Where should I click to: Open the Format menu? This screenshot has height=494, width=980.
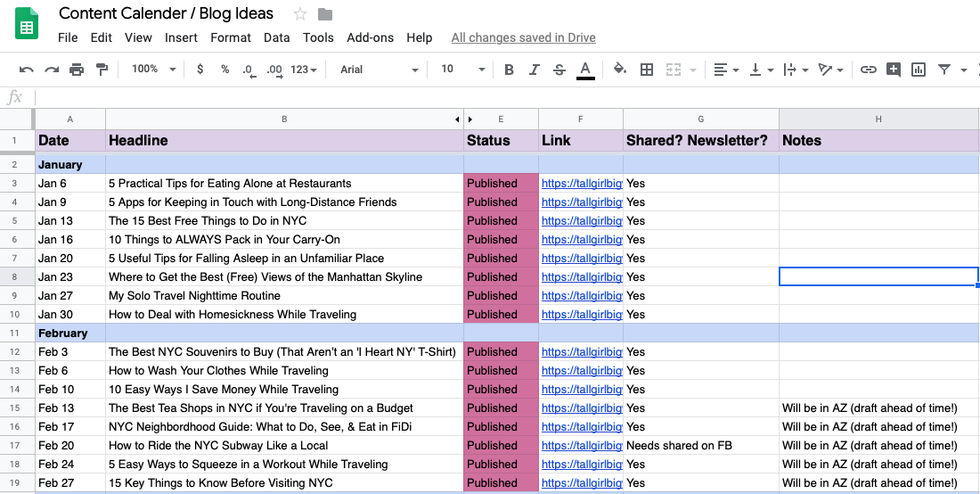tap(231, 37)
